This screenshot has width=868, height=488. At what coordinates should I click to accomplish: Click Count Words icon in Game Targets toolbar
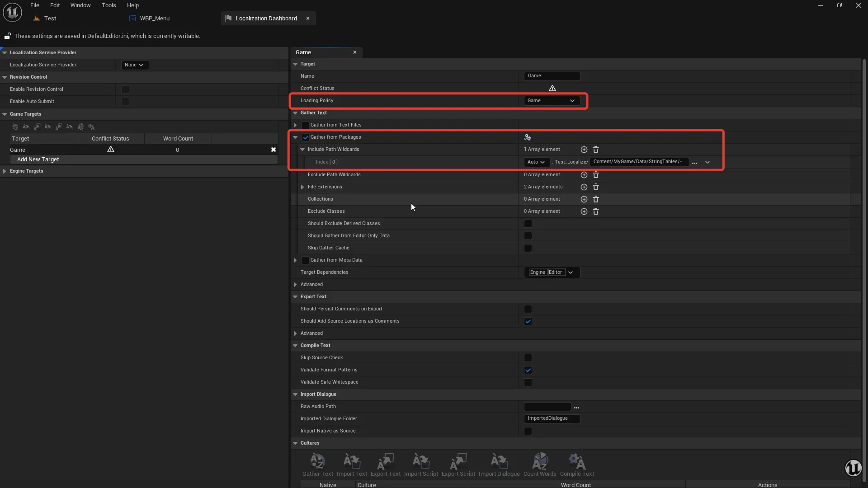tap(80, 127)
